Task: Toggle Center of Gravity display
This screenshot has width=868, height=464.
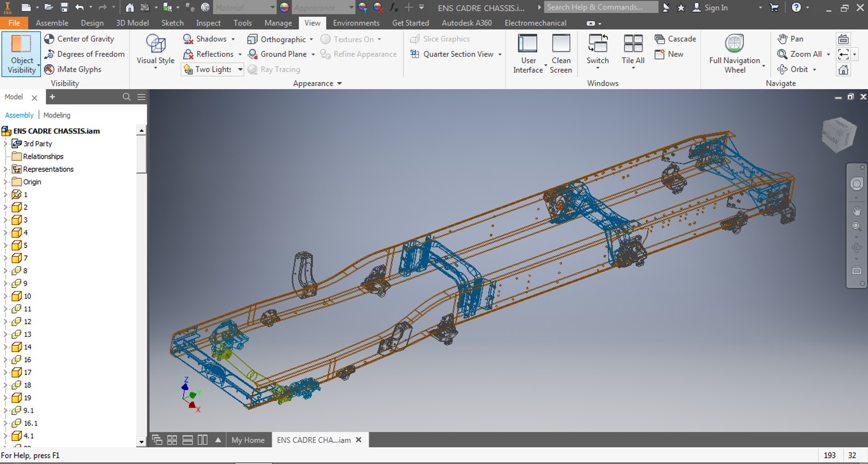Action: click(x=80, y=39)
